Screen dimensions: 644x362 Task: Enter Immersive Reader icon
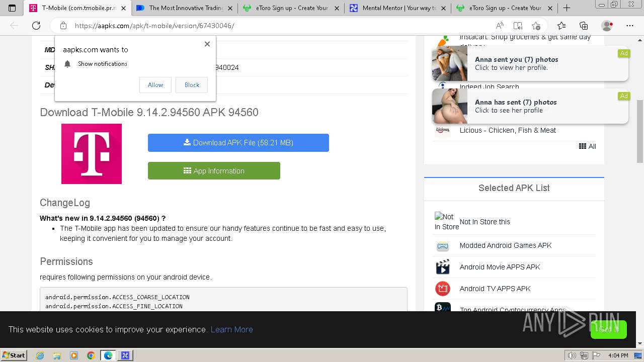pyautogui.click(x=518, y=26)
